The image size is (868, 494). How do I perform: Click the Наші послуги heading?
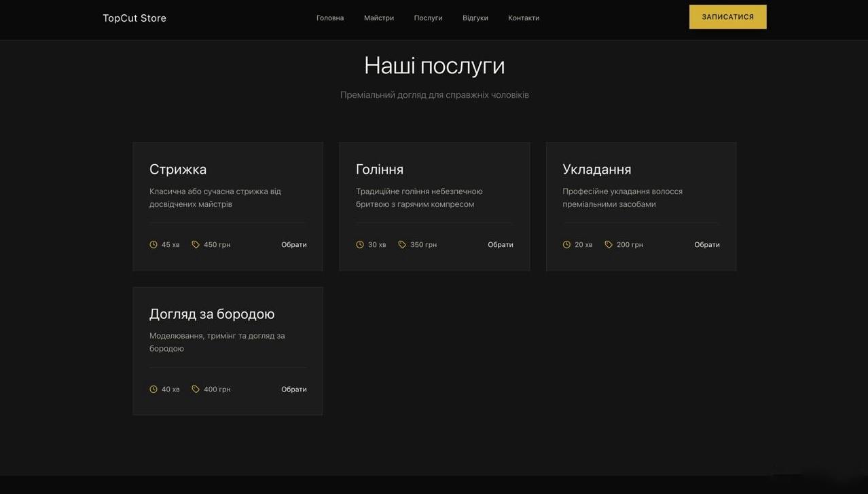(435, 66)
